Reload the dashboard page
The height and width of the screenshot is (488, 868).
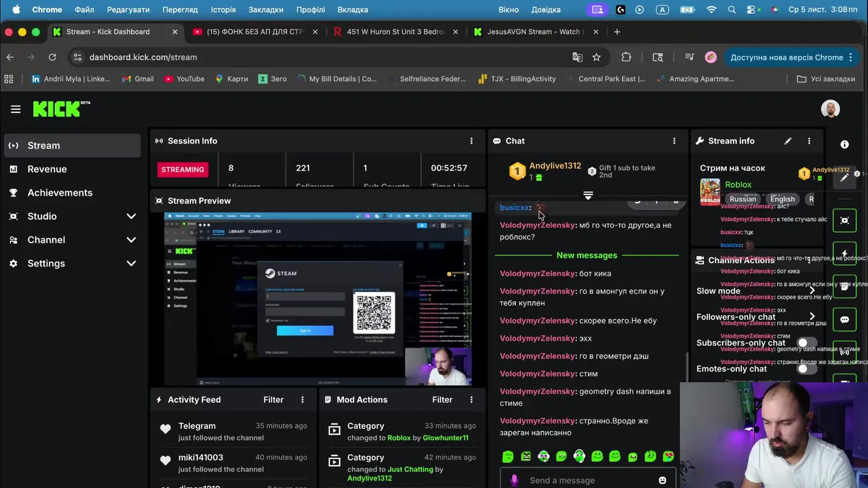pyautogui.click(x=52, y=58)
